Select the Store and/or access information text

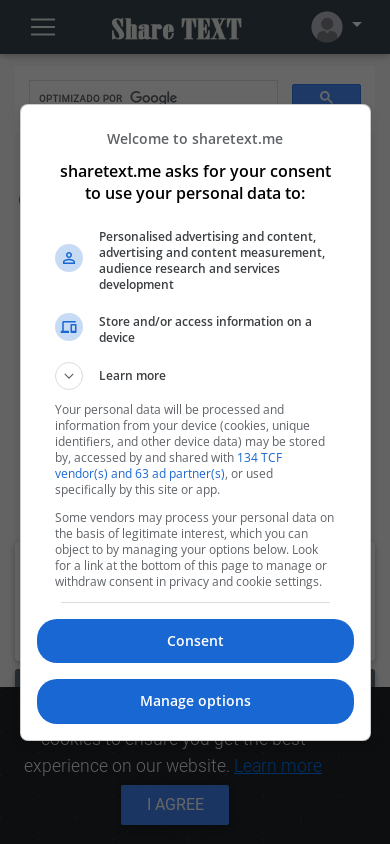205,329
